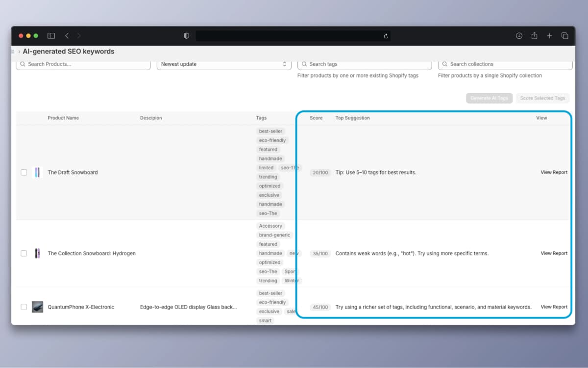Click the back navigation arrow
The width and height of the screenshot is (588, 368).
click(x=67, y=35)
